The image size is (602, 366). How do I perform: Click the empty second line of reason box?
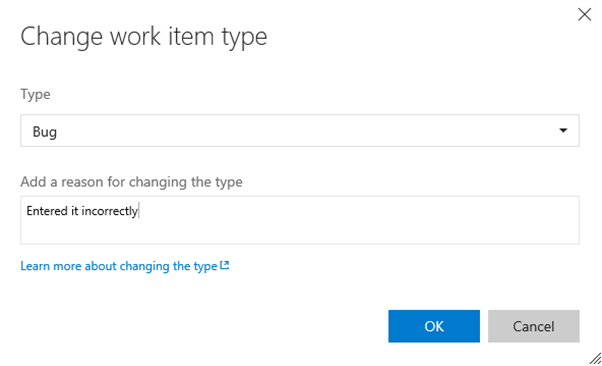300,232
